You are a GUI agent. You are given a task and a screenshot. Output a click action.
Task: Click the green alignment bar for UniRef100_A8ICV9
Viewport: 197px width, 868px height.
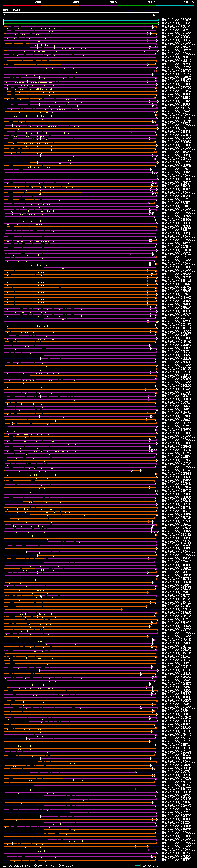(x=81, y=23)
